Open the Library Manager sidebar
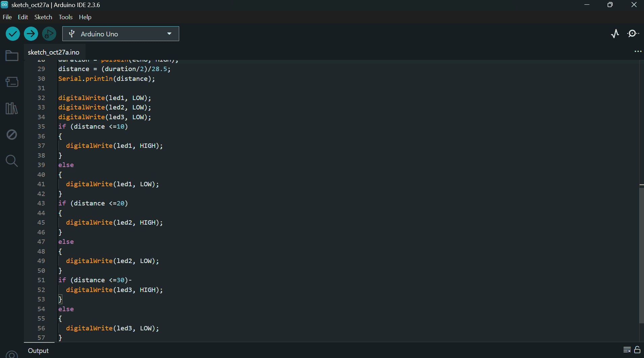Screen dimensions: 644x358 (12, 108)
